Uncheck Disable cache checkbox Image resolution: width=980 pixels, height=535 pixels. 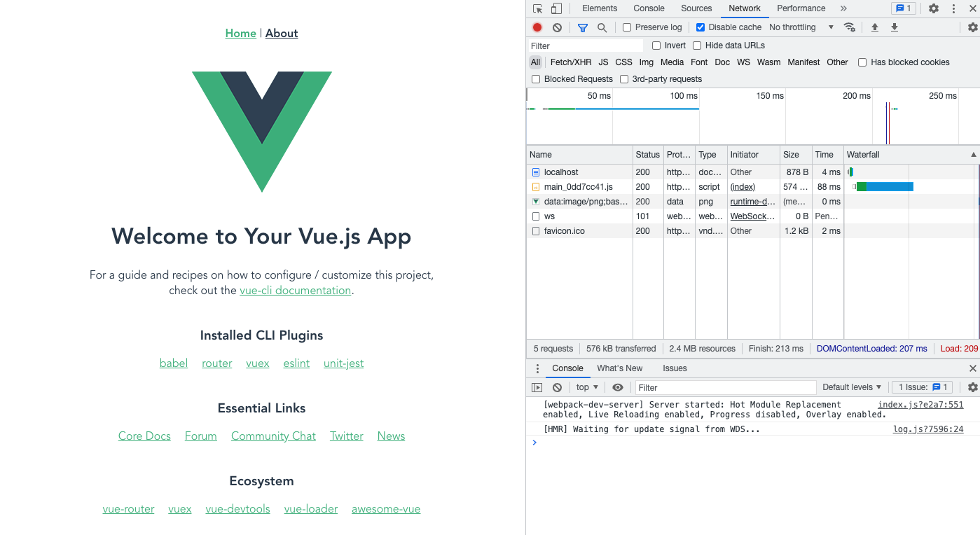701,27
